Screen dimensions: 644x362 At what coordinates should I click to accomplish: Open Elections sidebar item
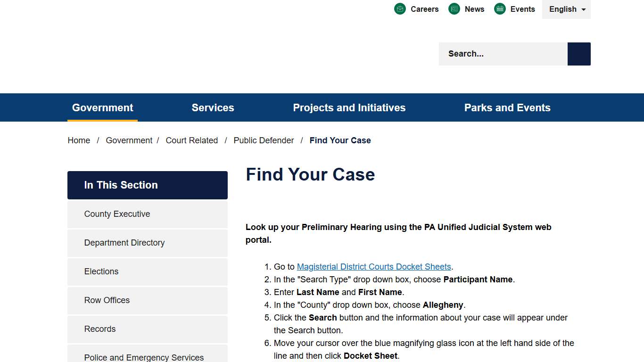click(101, 271)
